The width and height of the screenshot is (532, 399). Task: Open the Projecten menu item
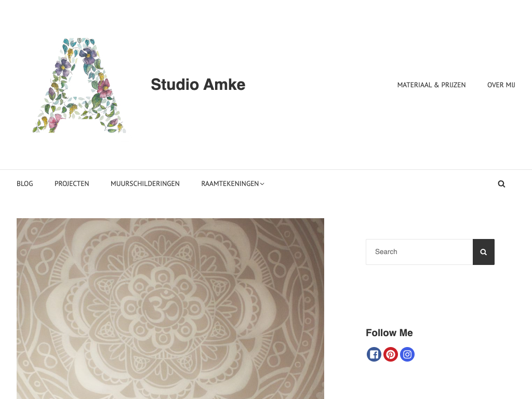[72, 183]
